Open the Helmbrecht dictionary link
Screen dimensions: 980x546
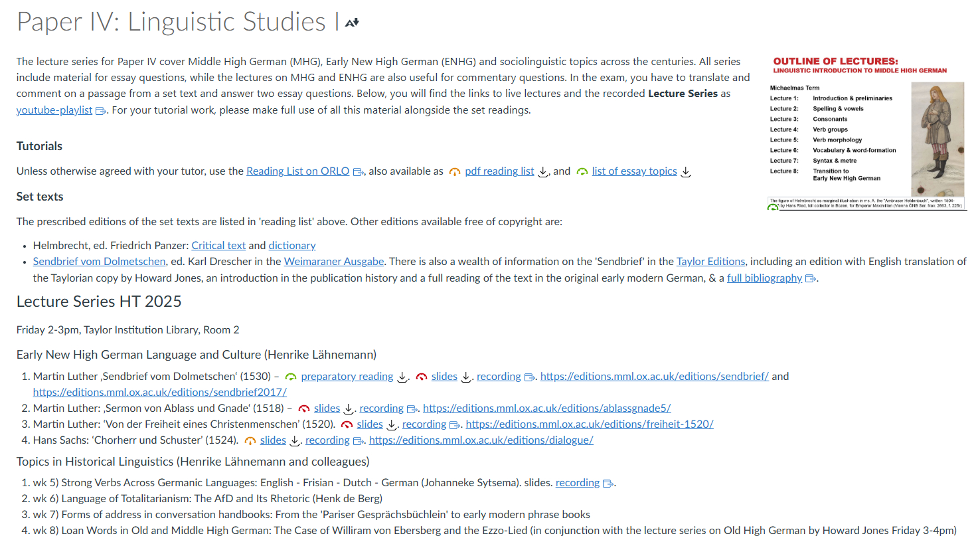point(292,246)
